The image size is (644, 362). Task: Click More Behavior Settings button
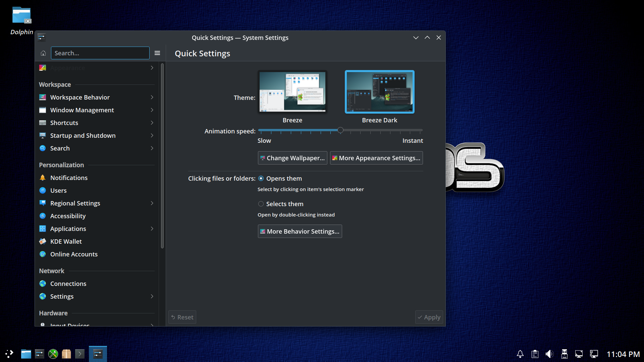pyautogui.click(x=300, y=231)
